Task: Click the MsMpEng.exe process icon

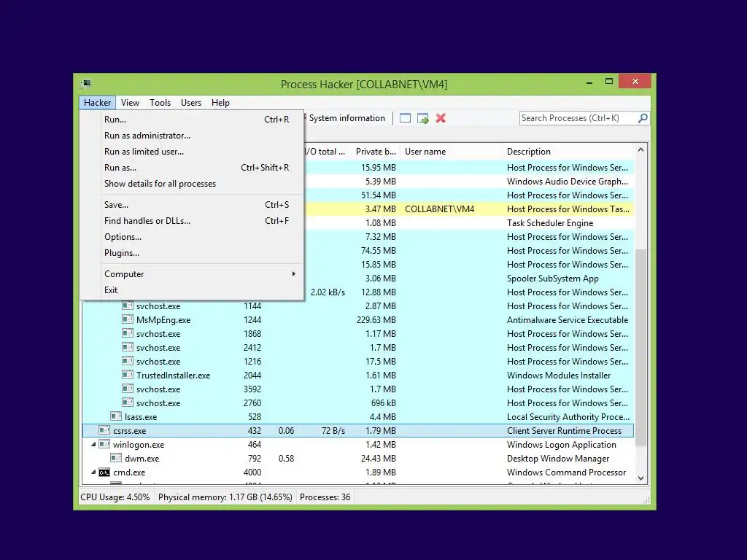Action: tap(127, 319)
